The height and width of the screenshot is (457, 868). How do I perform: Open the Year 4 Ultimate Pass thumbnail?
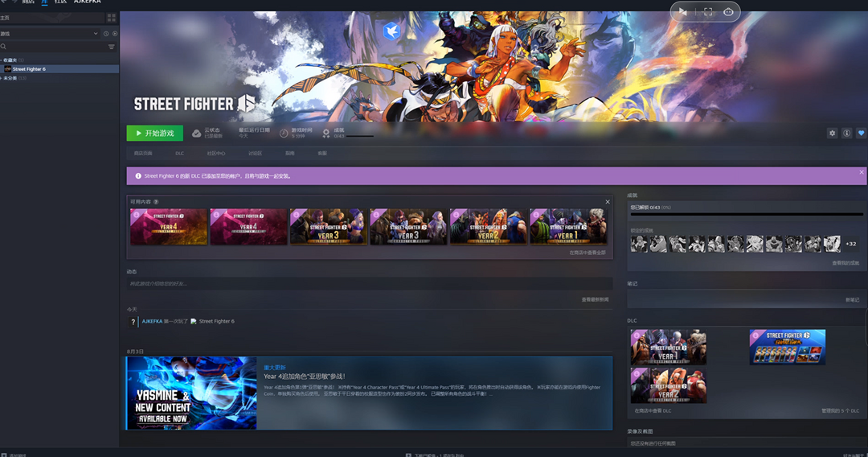coord(169,227)
